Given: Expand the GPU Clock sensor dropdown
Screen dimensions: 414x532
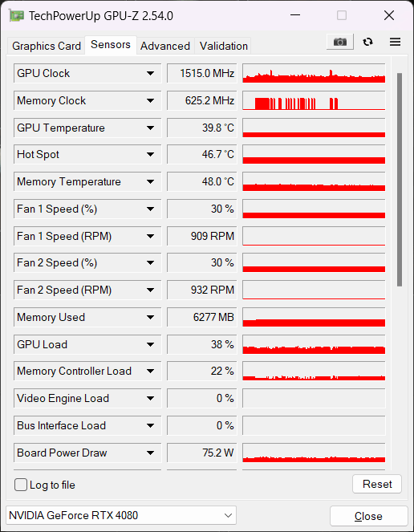Looking at the screenshot, I should [150, 73].
